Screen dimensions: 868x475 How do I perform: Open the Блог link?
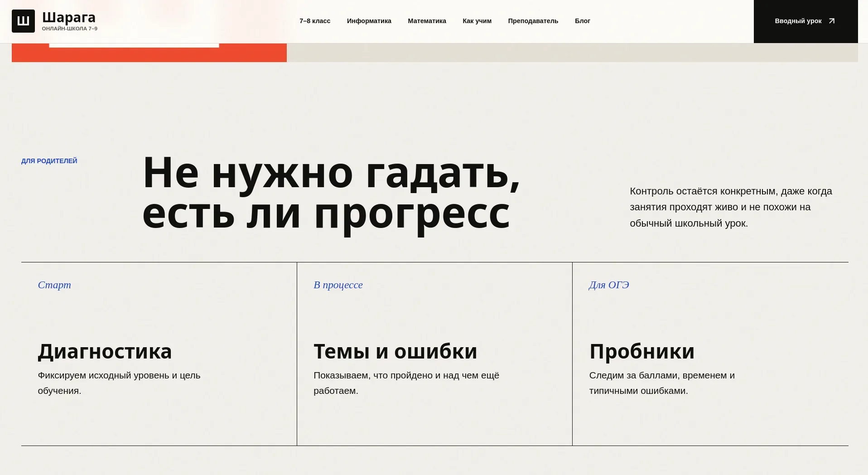pos(583,21)
